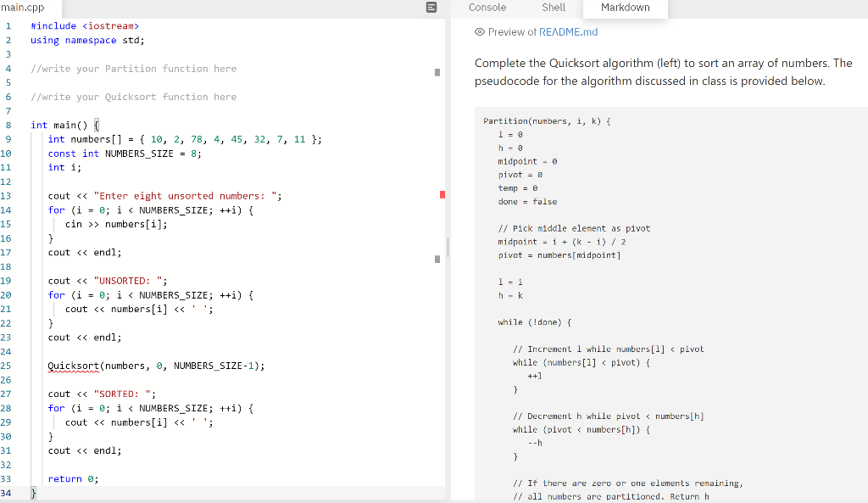The width and height of the screenshot is (868, 503).
Task: Click 'while (!done) {' in pseudocode
Action: coord(534,322)
